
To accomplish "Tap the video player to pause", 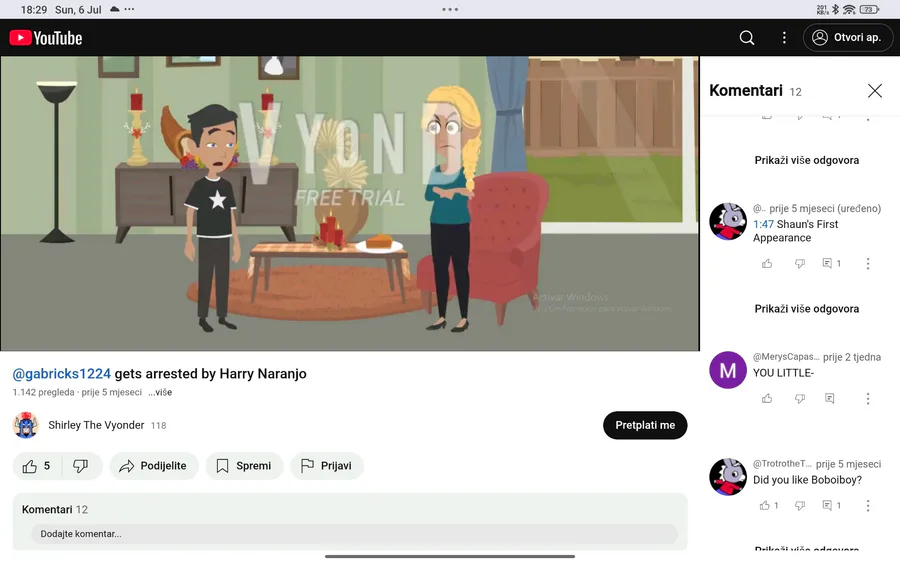I will [350, 203].
